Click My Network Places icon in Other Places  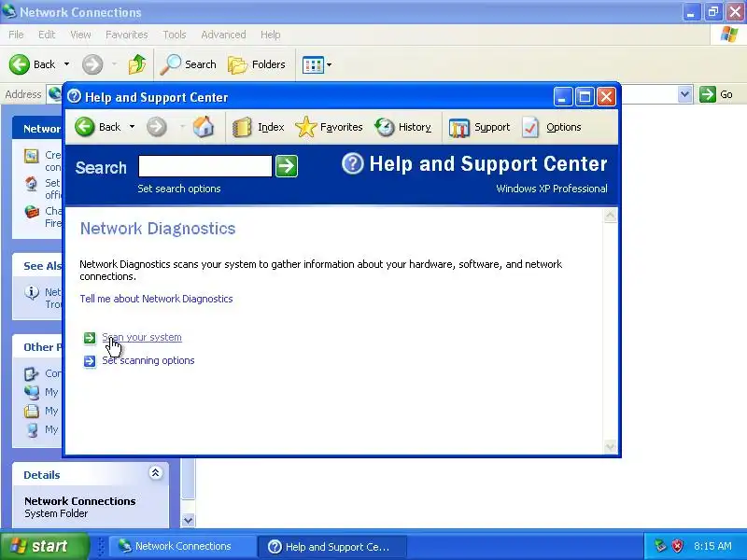click(x=32, y=392)
